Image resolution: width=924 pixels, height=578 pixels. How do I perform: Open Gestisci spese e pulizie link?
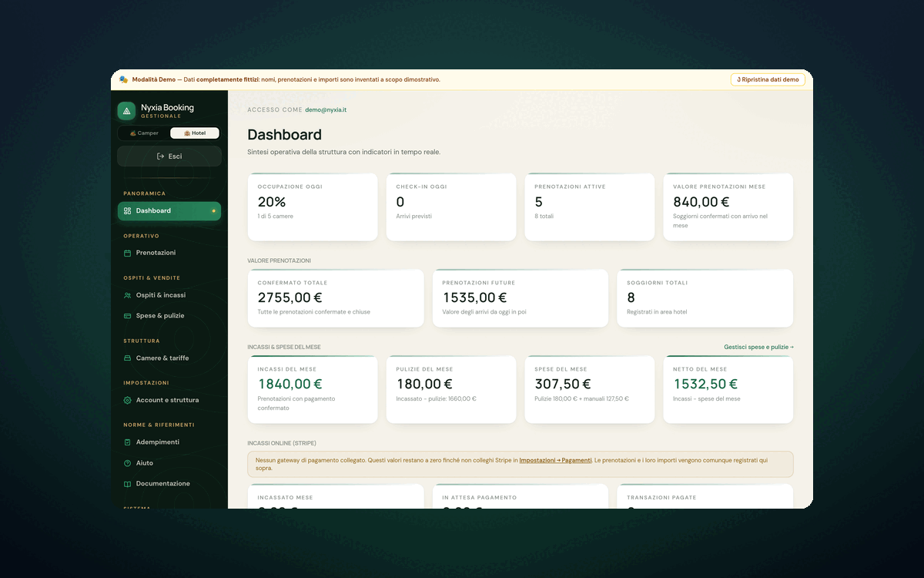[758, 347]
